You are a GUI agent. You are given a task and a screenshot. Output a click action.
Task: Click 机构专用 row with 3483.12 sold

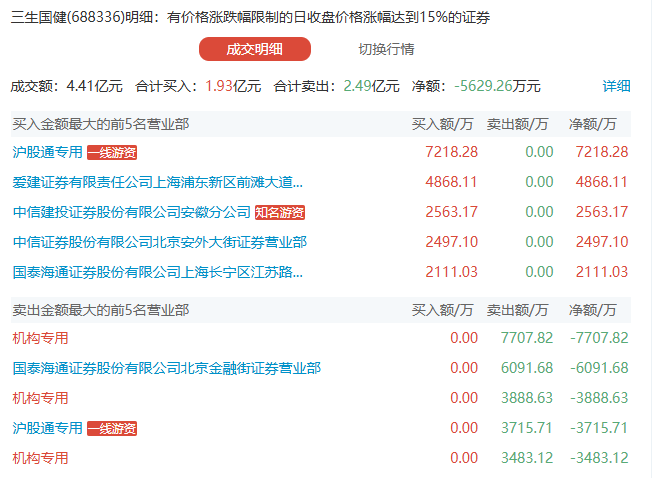point(40,458)
